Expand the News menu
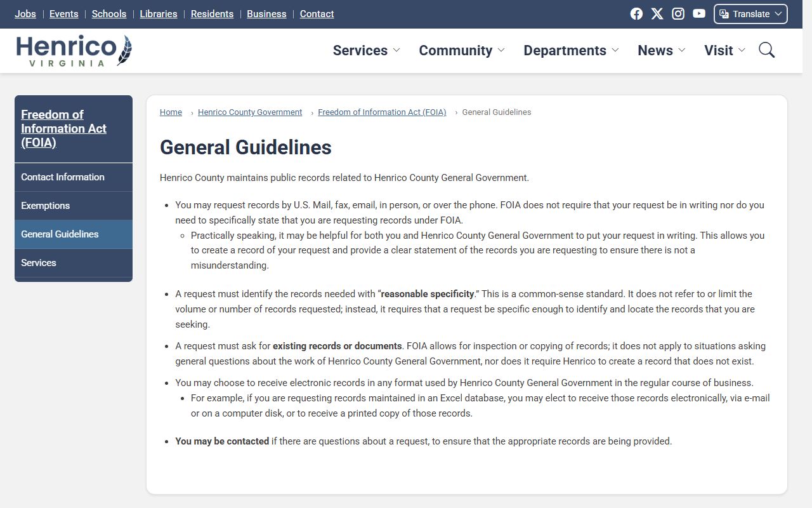 [x=662, y=50]
